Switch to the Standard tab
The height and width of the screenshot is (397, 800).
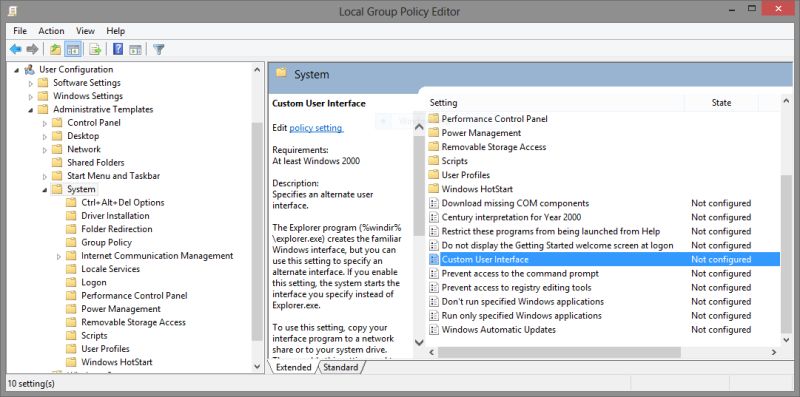341,367
